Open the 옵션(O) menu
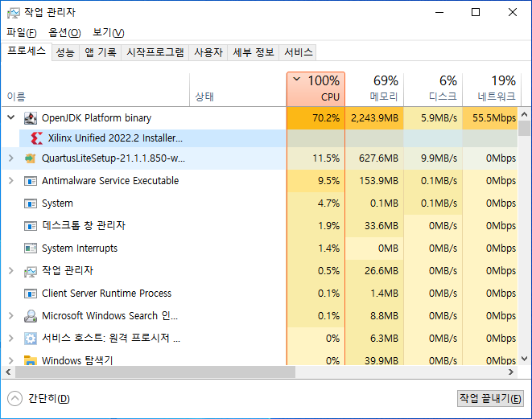This screenshot has width=532, height=419. coord(64,32)
